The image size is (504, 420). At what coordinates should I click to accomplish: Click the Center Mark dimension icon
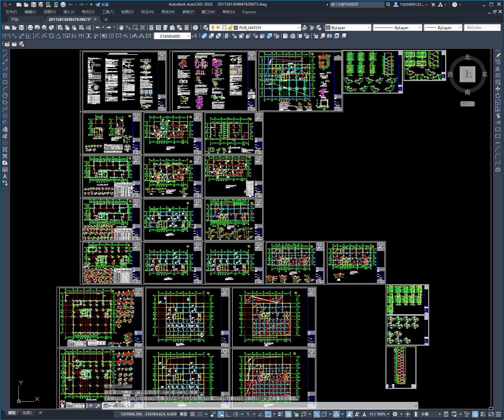click(112, 36)
